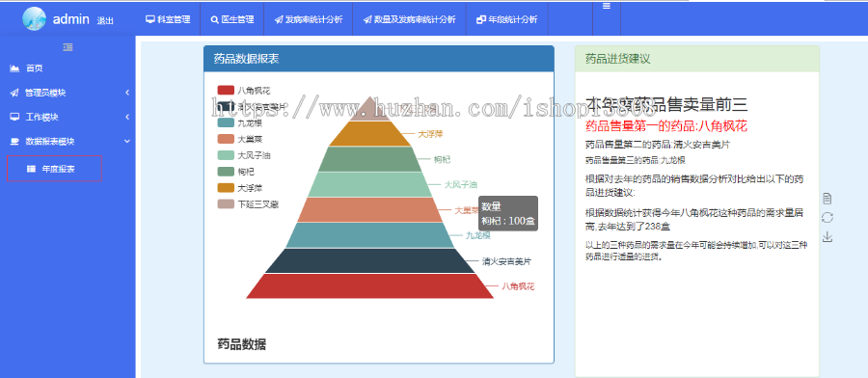
Task: Click the light green 大风子油 funnel segment
Action: (x=369, y=184)
